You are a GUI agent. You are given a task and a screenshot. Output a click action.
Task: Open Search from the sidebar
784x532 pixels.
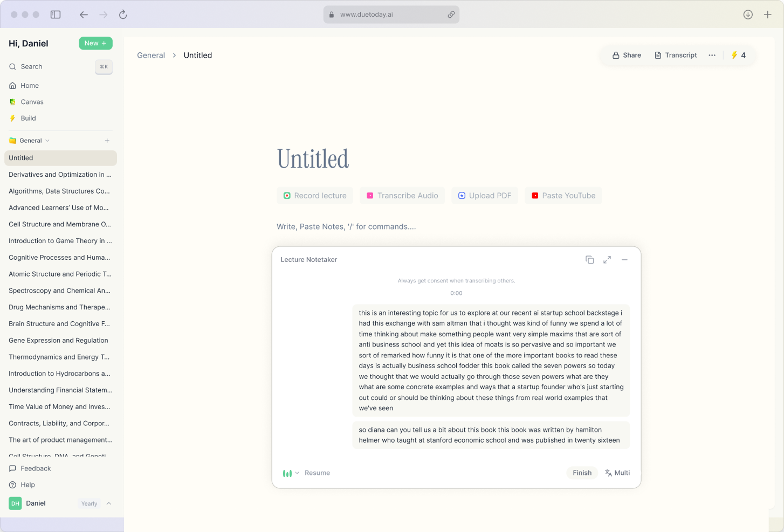[30, 66]
